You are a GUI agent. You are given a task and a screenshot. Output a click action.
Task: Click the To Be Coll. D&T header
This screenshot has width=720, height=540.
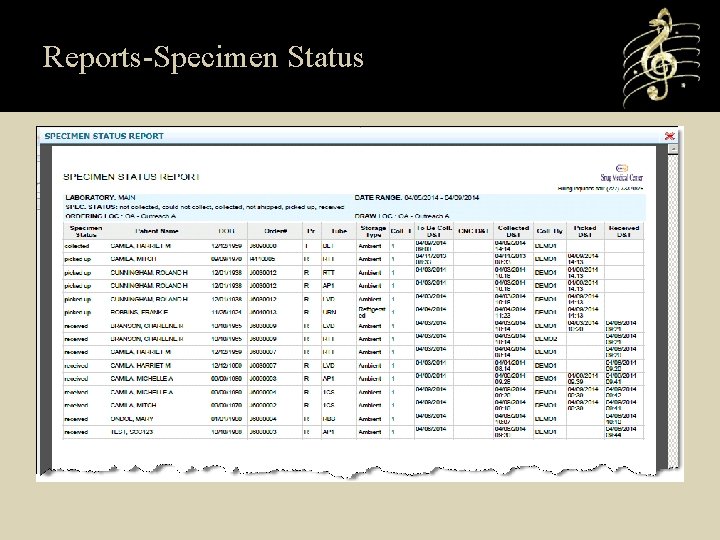434,231
